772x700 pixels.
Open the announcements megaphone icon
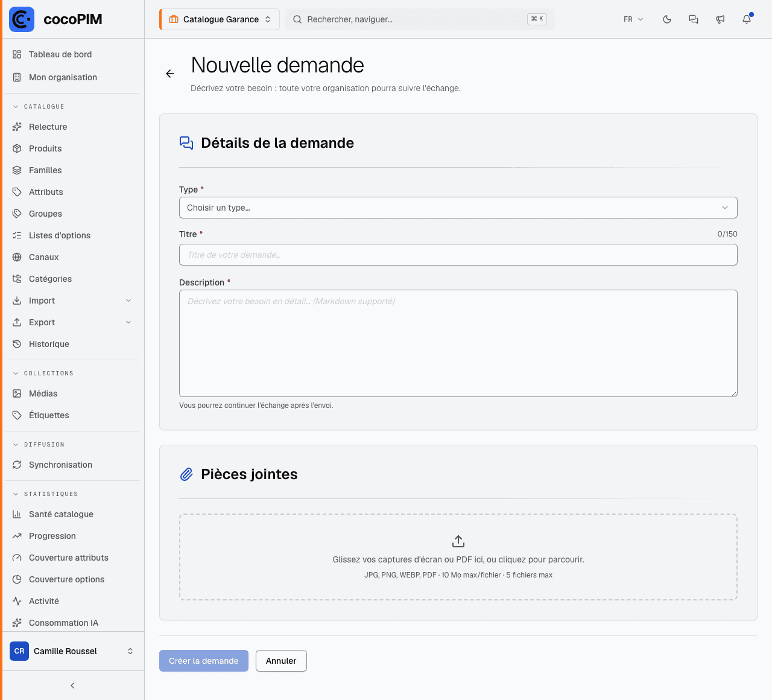(720, 19)
